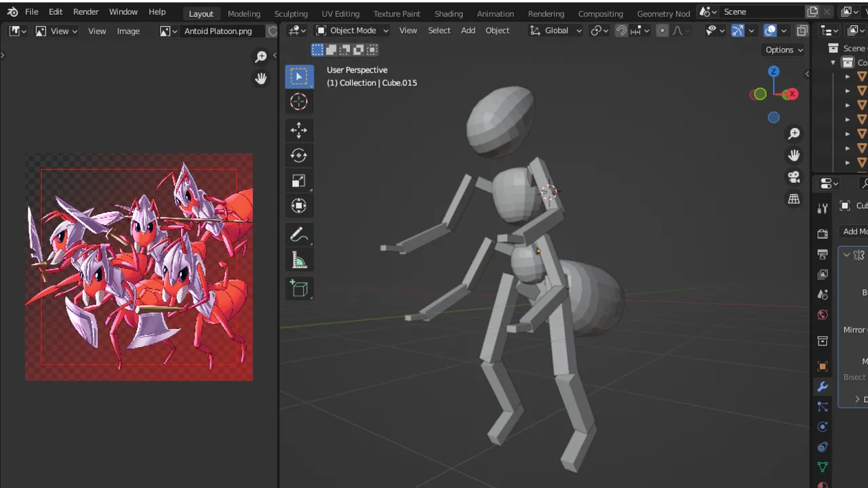
Task: Expand the Scene Collection tree arrow
Action: (833, 62)
